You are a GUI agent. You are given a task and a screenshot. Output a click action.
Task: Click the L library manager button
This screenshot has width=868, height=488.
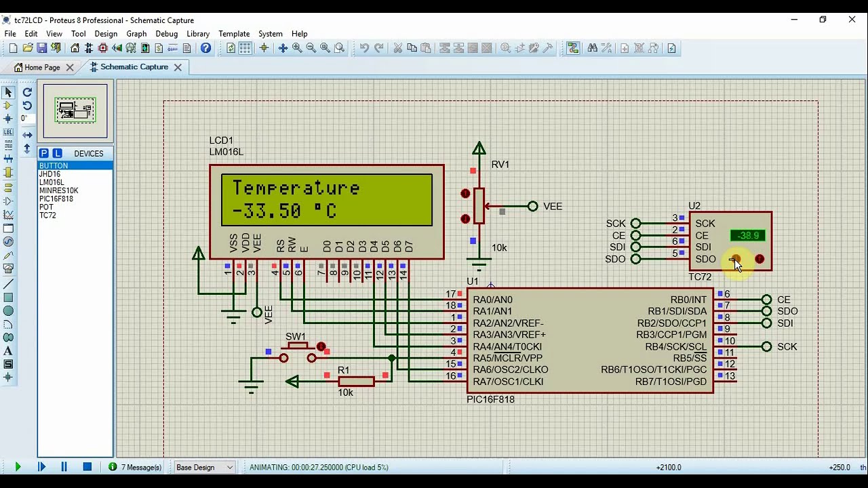click(57, 153)
